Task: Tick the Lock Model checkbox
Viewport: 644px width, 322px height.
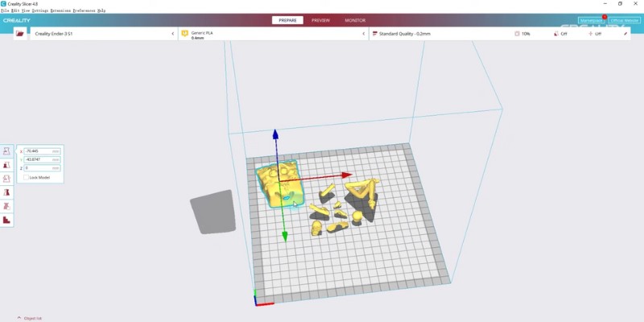Action: coord(27,177)
